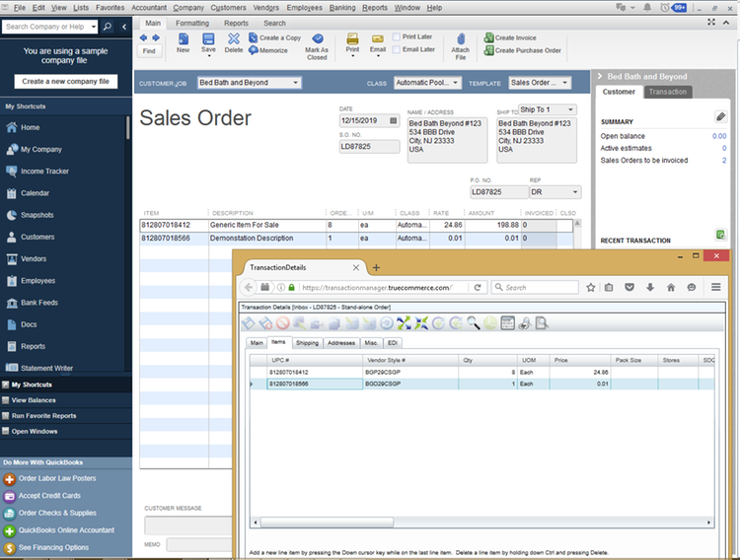
Task: Open the Customer:Job dropdown
Action: pyautogui.click(x=295, y=83)
